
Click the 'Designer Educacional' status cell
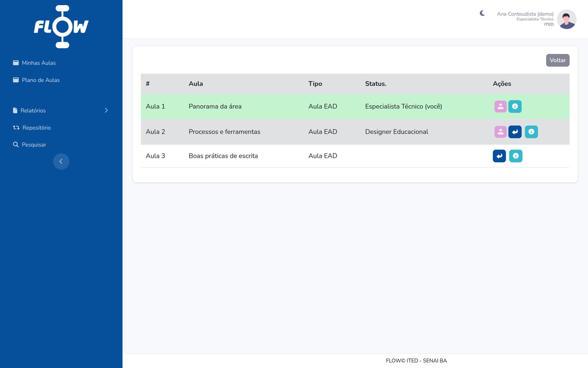pos(397,132)
